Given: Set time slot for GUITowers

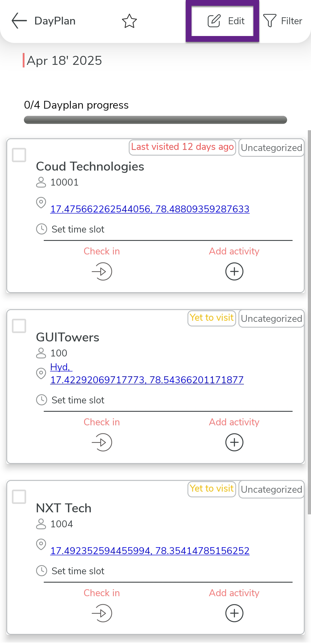Looking at the screenshot, I should (78, 400).
